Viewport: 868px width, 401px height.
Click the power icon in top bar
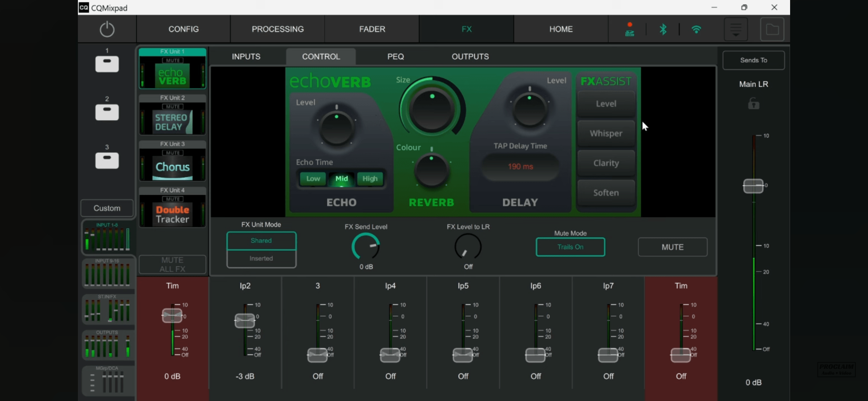point(107,29)
